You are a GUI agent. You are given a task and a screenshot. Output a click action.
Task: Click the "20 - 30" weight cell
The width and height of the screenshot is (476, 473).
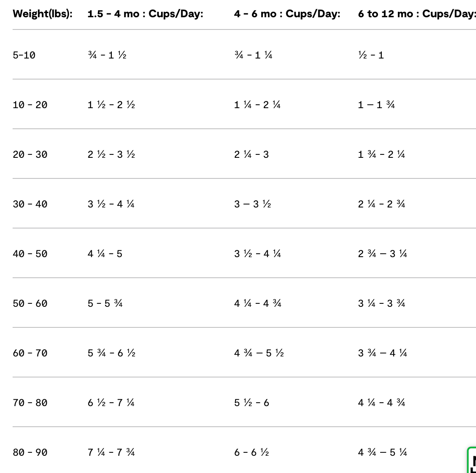click(30, 154)
